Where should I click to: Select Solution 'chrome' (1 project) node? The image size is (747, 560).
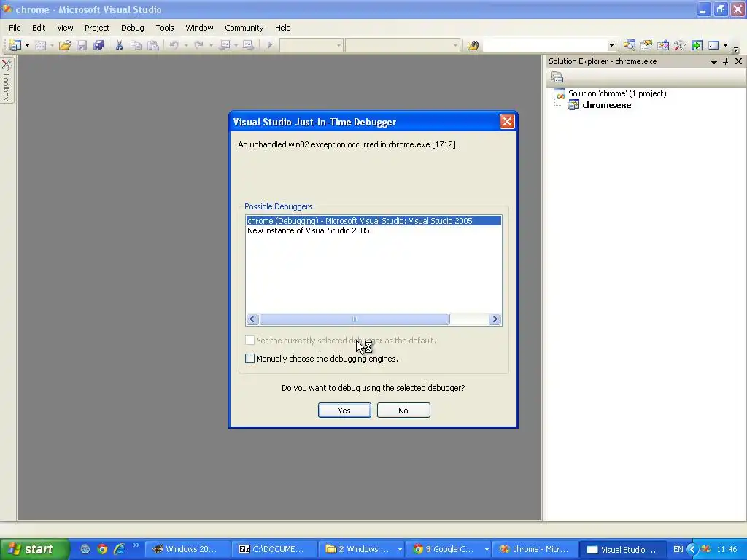click(617, 93)
